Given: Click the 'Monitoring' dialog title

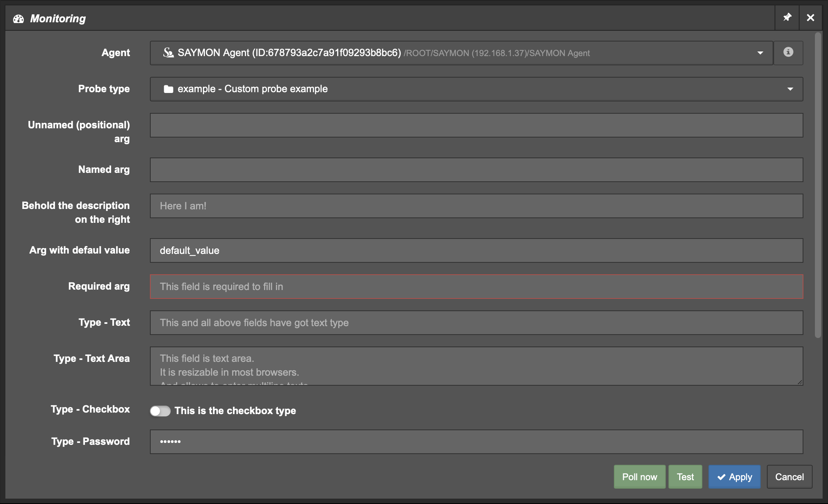Looking at the screenshot, I should pyautogui.click(x=58, y=18).
